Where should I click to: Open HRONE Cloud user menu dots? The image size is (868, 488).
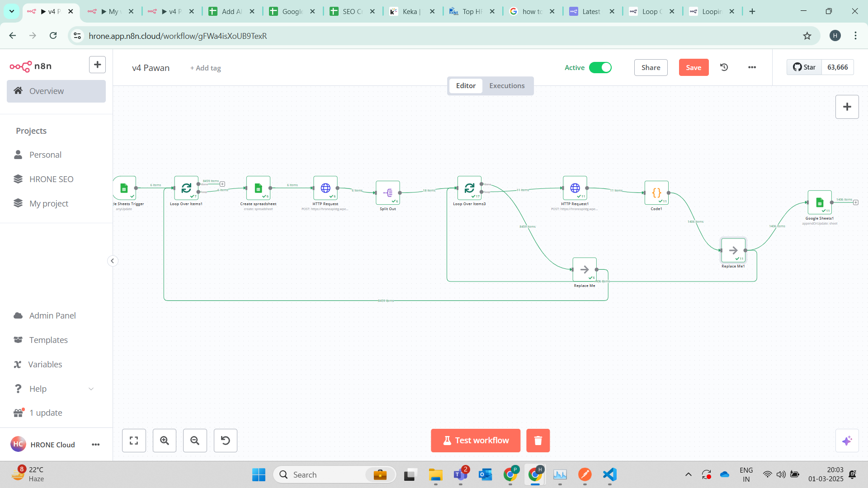coord(95,445)
